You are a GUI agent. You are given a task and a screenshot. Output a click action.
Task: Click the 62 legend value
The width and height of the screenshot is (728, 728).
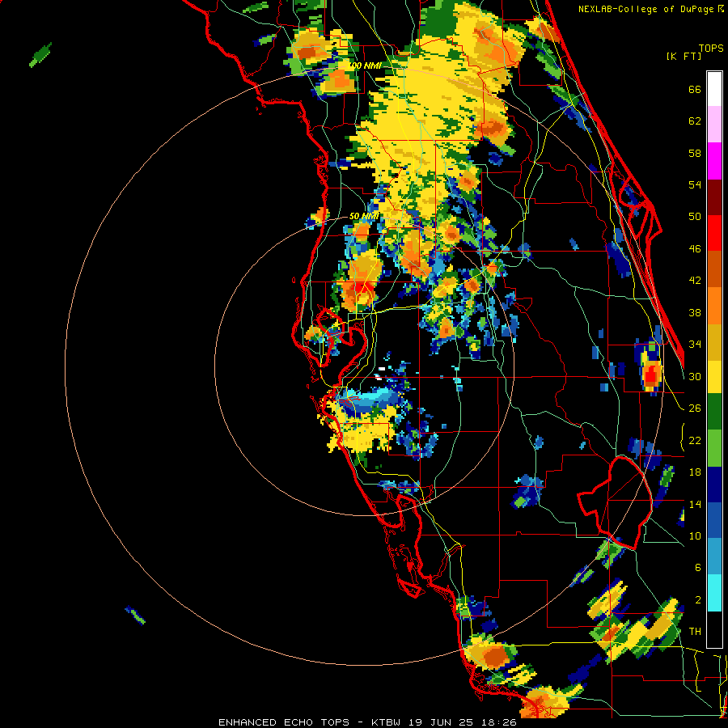[695, 121]
